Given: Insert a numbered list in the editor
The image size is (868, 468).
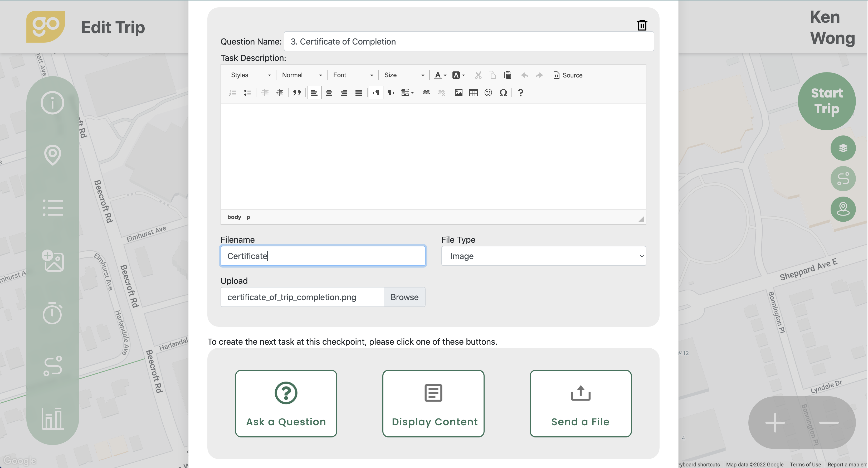Looking at the screenshot, I should [232, 93].
